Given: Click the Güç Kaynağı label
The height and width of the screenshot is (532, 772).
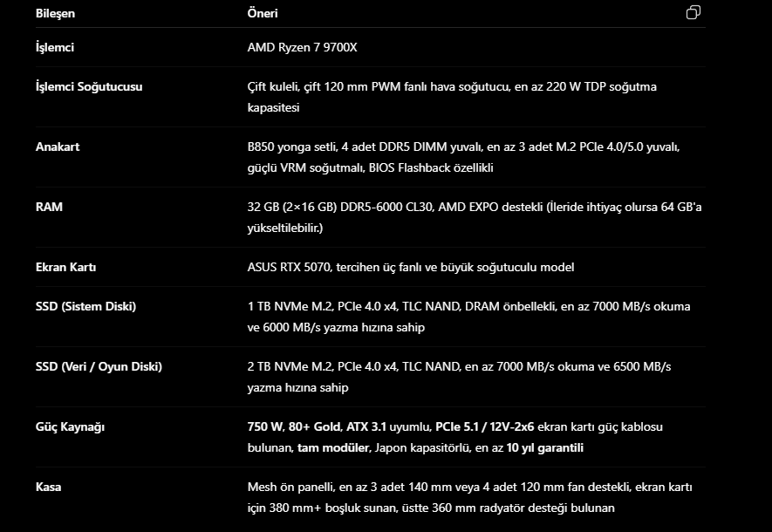Looking at the screenshot, I should 70,426.
